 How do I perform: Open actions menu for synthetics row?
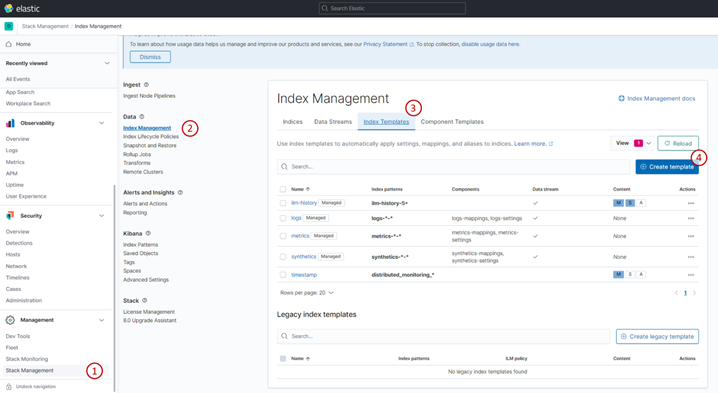[691, 257]
